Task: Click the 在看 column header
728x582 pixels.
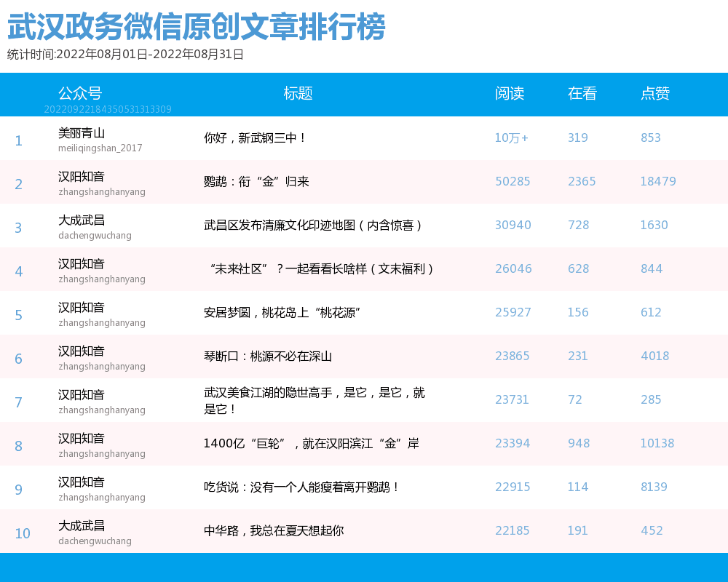Action: pyautogui.click(x=582, y=93)
